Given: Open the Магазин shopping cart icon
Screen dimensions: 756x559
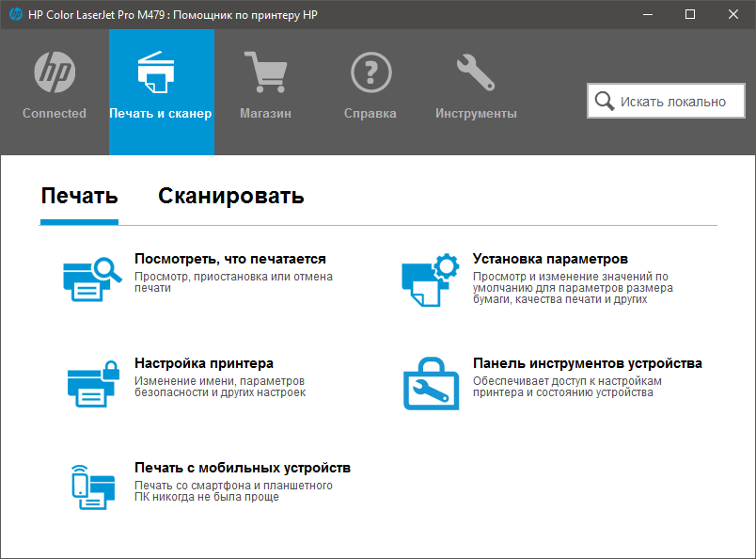Looking at the screenshot, I should tap(266, 72).
